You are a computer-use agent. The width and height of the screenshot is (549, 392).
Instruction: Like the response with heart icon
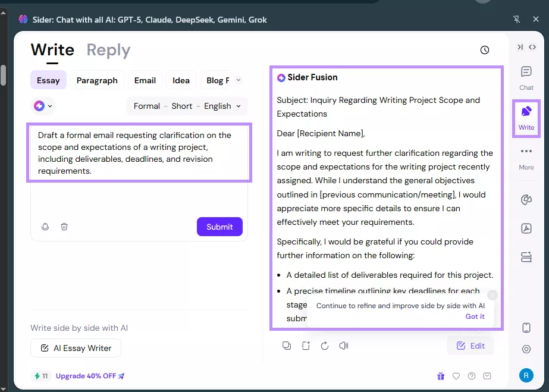456,376
